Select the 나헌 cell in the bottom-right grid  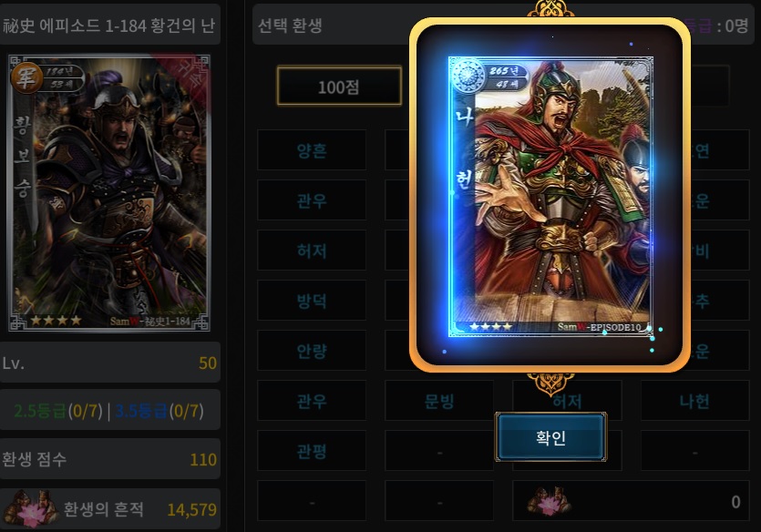(695, 401)
